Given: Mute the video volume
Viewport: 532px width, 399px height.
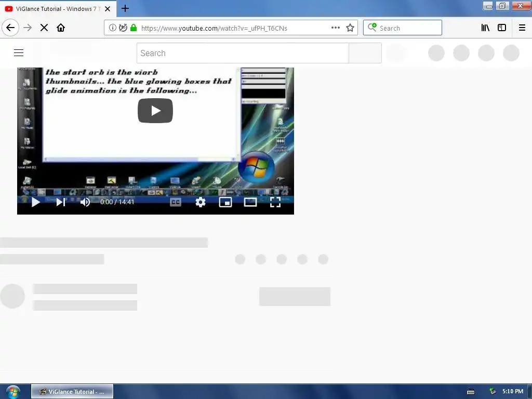Looking at the screenshot, I should coord(85,202).
